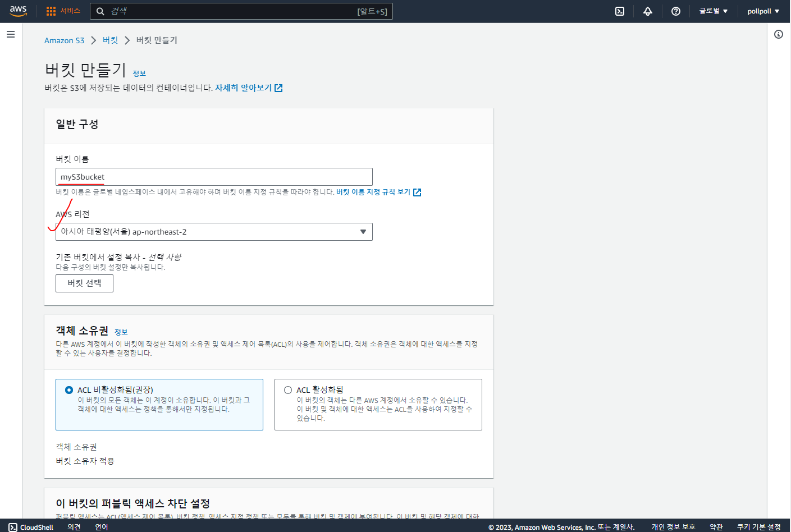791x532 pixels.
Task: Toggle the side navigation hamburger menu
Action: pos(11,34)
